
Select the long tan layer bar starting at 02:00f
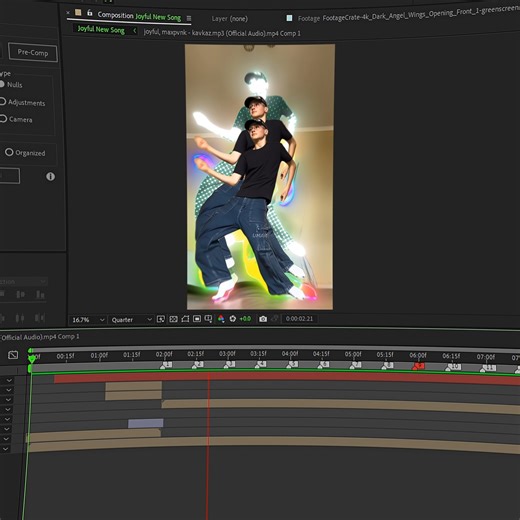[x=341, y=406]
